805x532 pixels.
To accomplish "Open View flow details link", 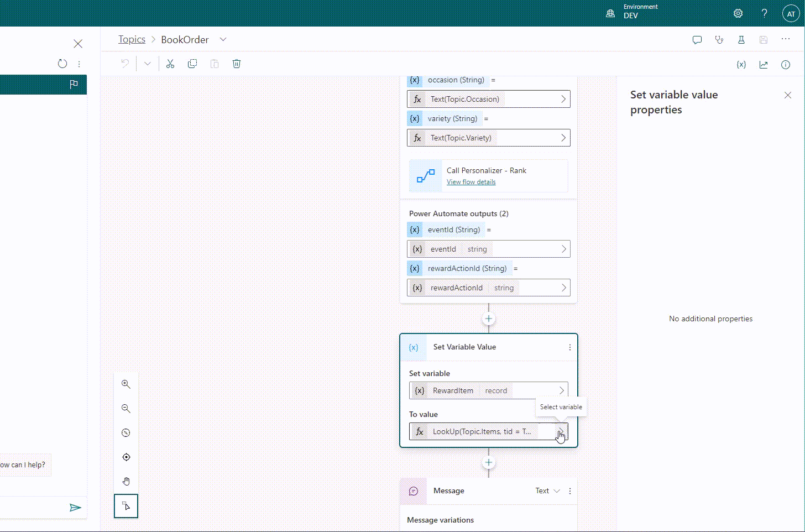I will [x=471, y=181].
